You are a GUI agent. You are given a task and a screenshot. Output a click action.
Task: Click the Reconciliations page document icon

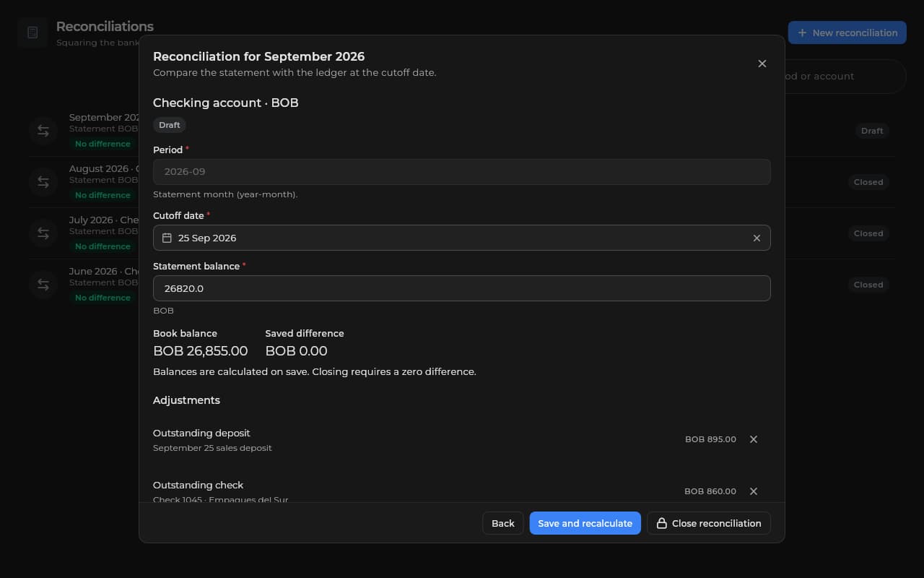tap(32, 33)
